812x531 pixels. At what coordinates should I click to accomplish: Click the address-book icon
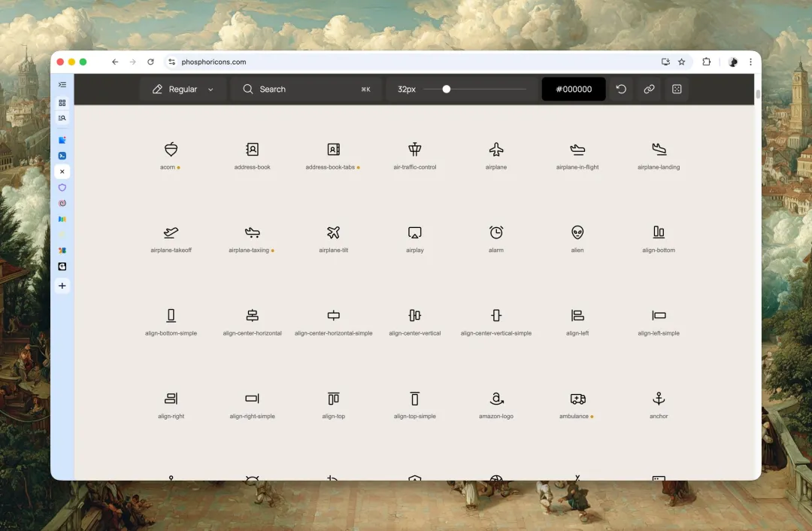click(x=253, y=150)
